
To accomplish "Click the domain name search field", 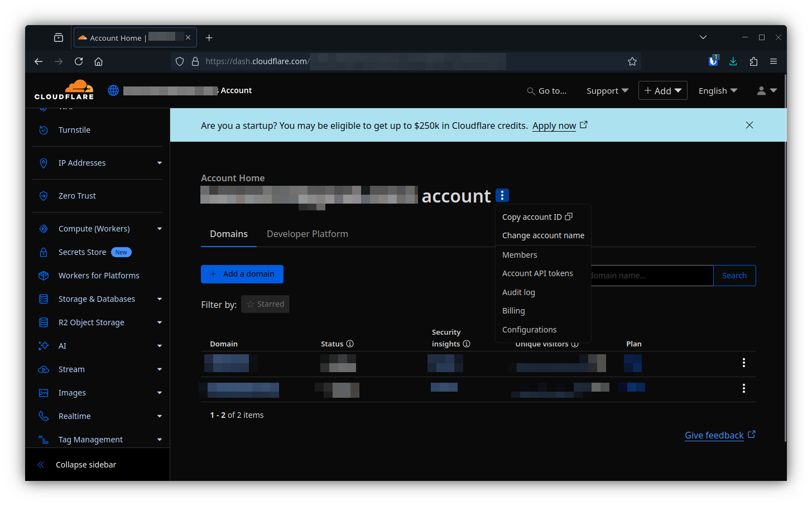I will [650, 276].
